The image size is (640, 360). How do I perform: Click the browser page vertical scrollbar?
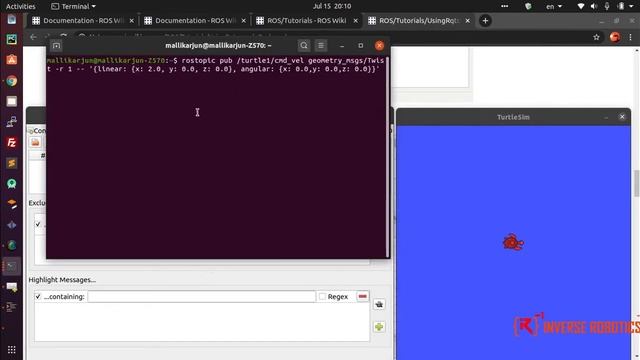pyautogui.click(x=637, y=184)
